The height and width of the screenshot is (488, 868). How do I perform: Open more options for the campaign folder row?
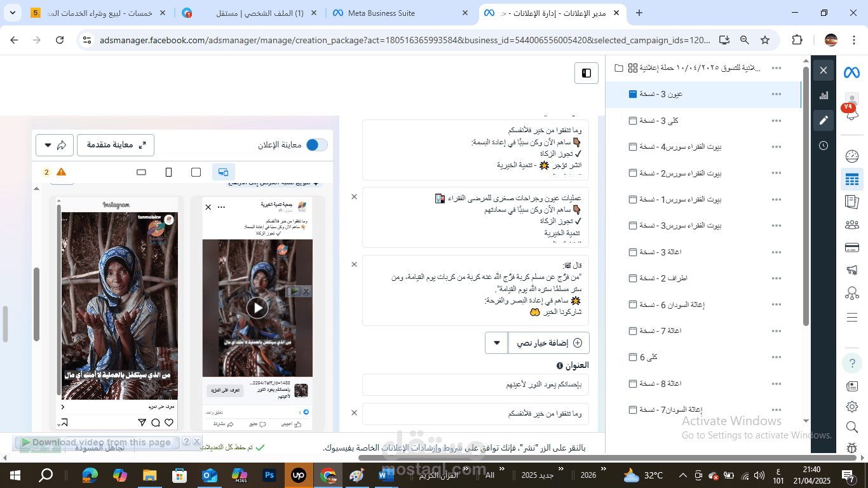coord(776,67)
